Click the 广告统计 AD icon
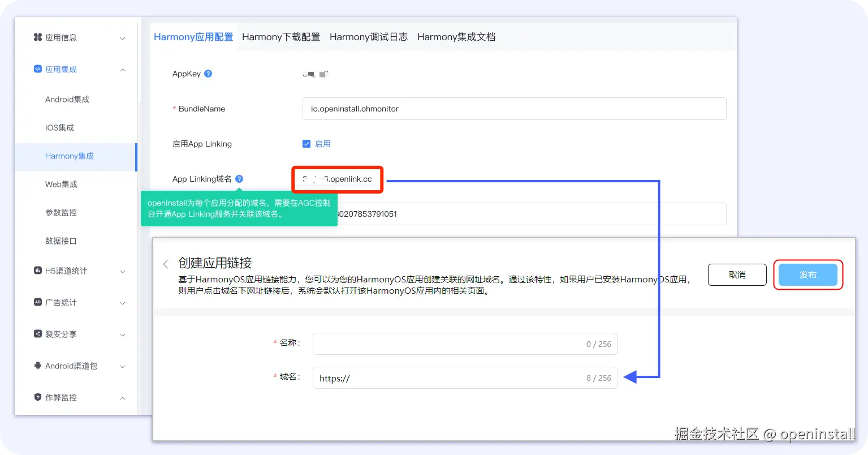Image resolution: width=868 pixels, height=455 pixels. coord(38,302)
